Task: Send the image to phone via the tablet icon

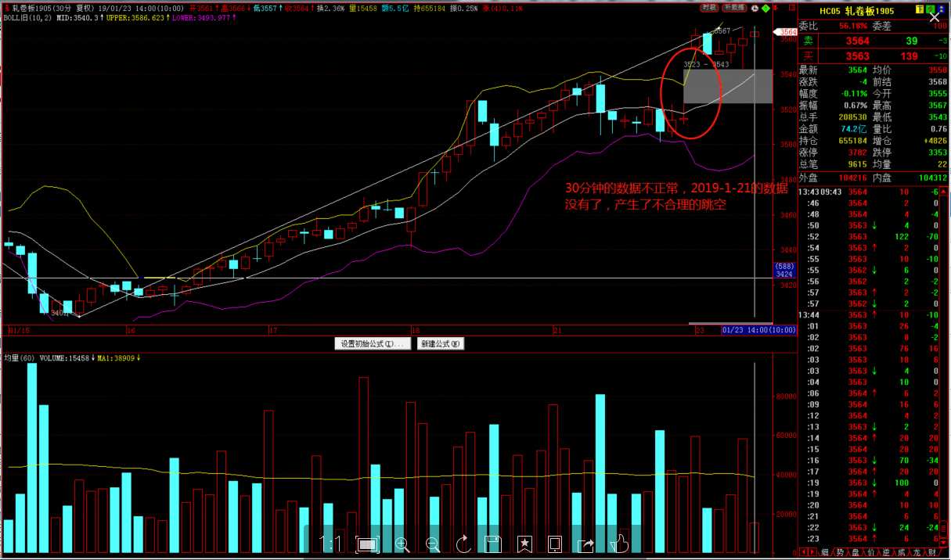Action: coord(555,544)
